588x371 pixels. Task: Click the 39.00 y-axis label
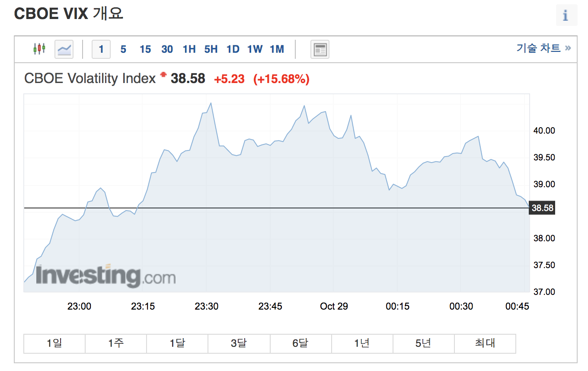pyautogui.click(x=544, y=184)
